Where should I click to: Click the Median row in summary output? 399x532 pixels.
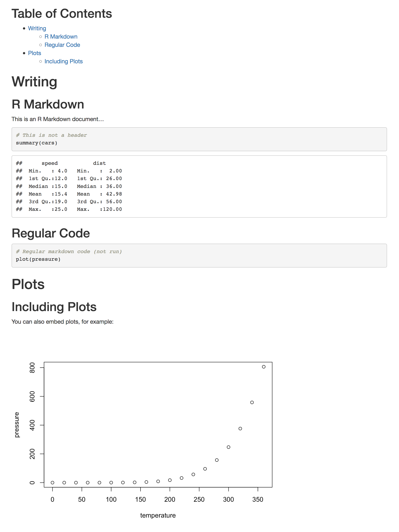(69, 186)
